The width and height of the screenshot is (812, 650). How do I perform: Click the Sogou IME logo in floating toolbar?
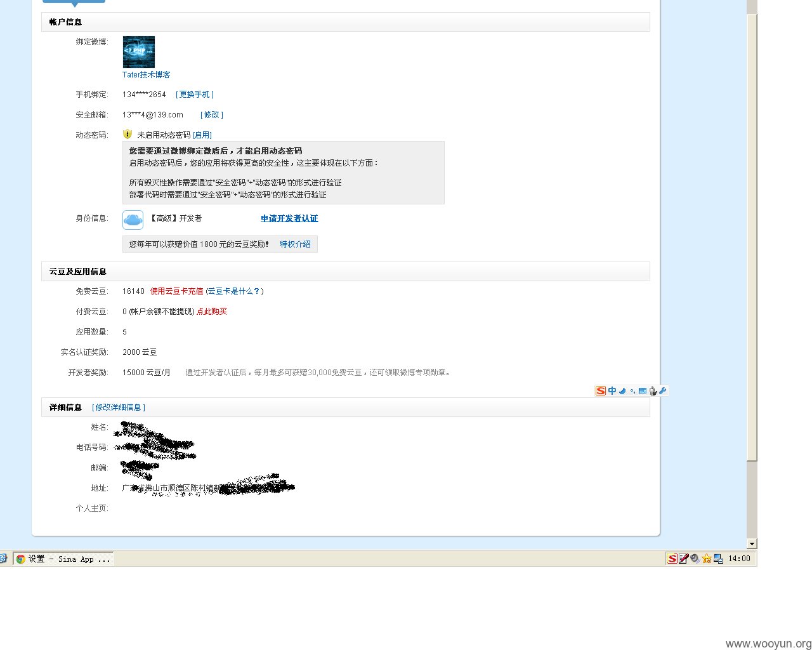(601, 390)
